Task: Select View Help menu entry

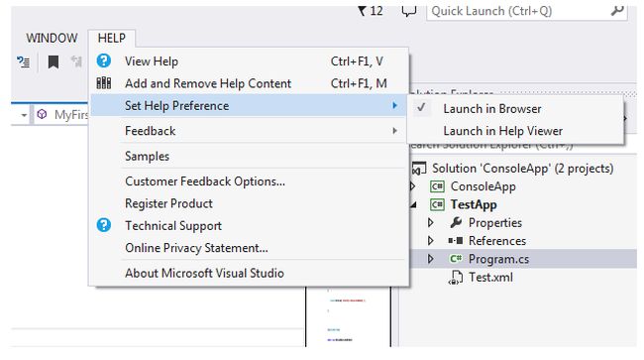Action: (249, 61)
